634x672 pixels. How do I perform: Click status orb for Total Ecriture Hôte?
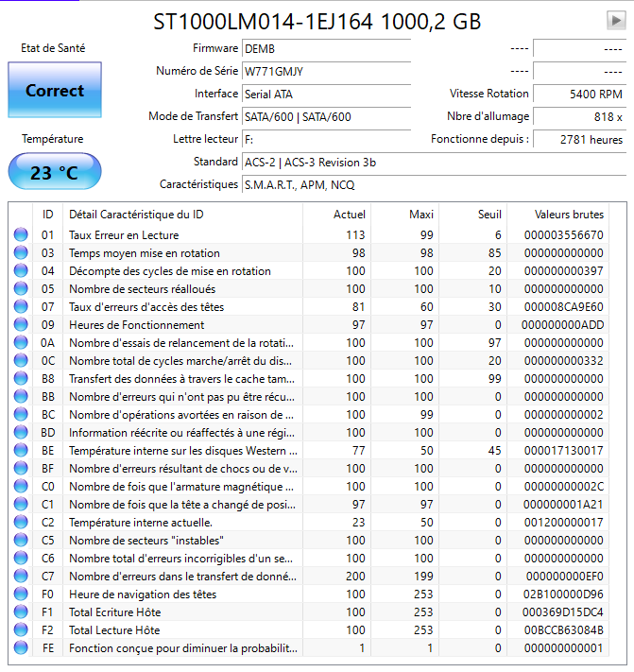(21, 612)
